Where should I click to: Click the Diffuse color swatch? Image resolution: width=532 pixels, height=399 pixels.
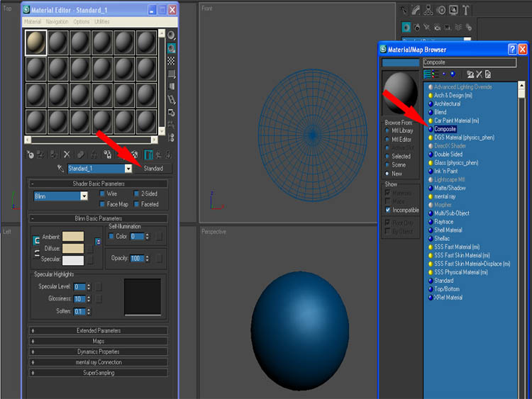click(73, 248)
